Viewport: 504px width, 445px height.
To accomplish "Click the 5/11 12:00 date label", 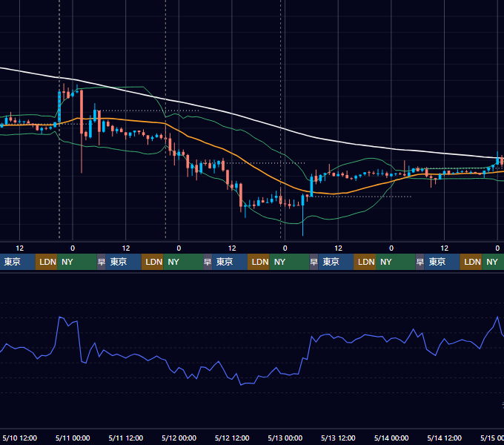I will click(x=126, y=438).
